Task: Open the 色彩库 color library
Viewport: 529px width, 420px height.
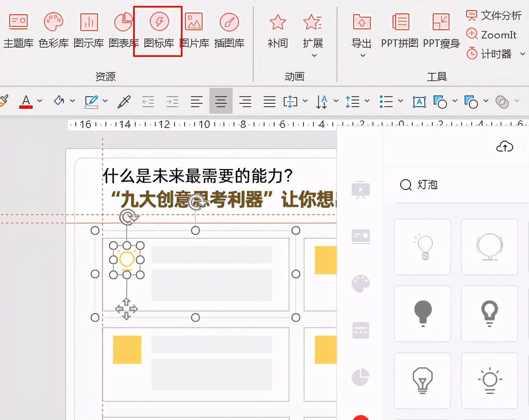Action: tap(54, 29)
